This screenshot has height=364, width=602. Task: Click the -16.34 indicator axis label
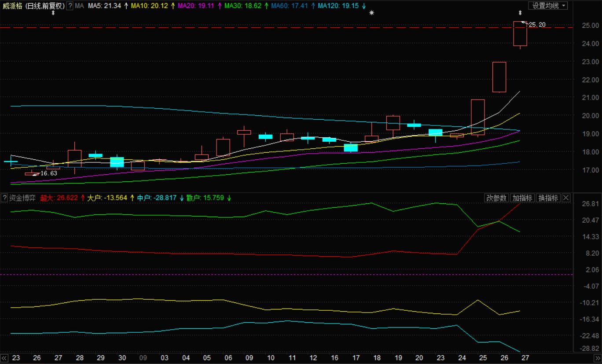(x=589, y=319)
